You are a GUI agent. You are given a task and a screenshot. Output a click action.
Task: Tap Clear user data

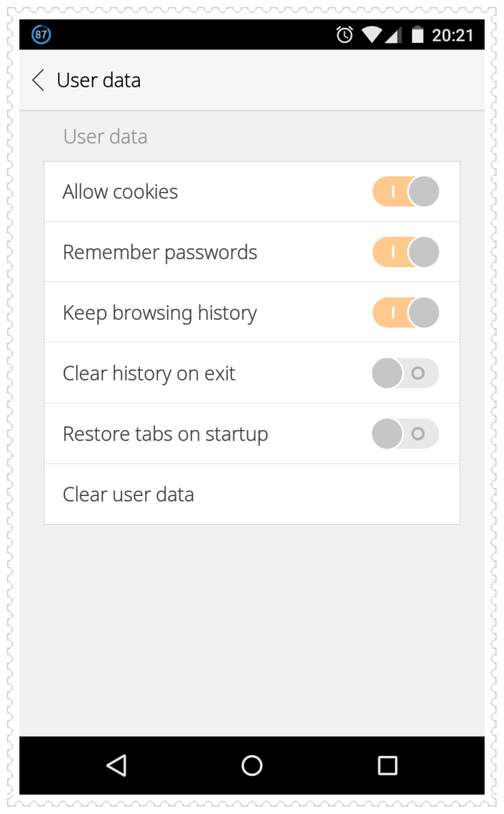coord(128,494)
